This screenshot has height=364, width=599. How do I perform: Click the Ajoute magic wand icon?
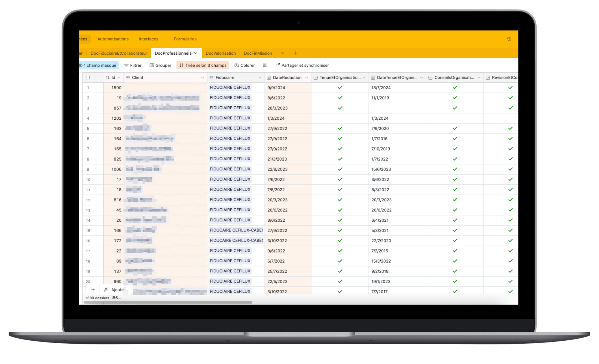[106, 290]
